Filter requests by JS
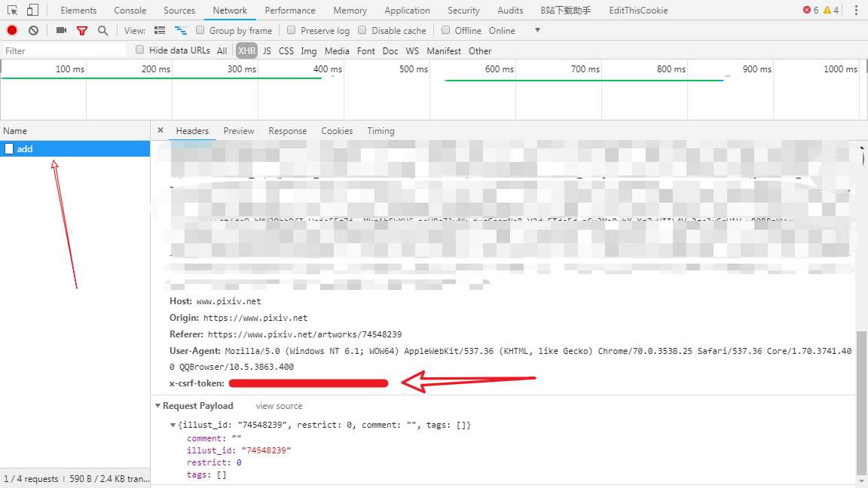Image resolution: width=868 pixels, height=488 pixels. [267, 50]
